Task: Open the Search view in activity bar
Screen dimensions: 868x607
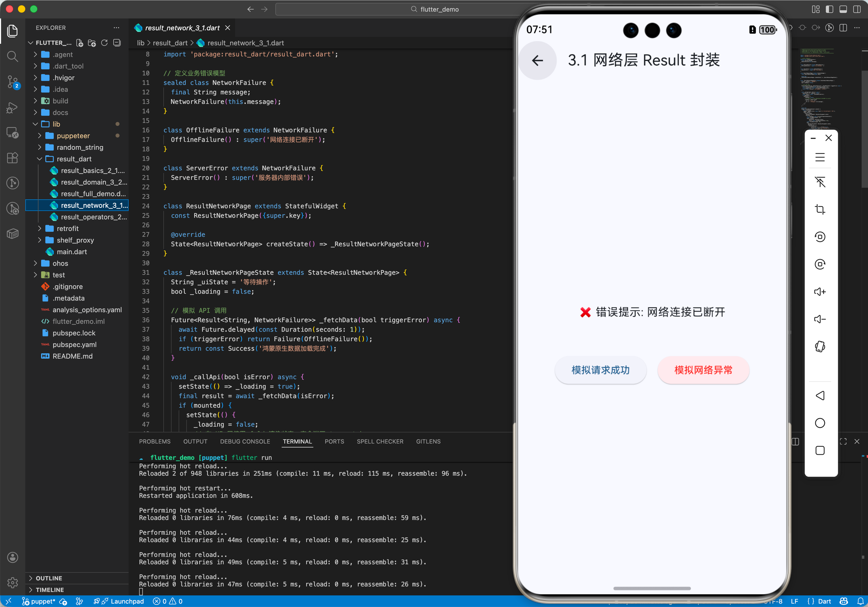Action: pyautogui.click(x=12, y=56)
